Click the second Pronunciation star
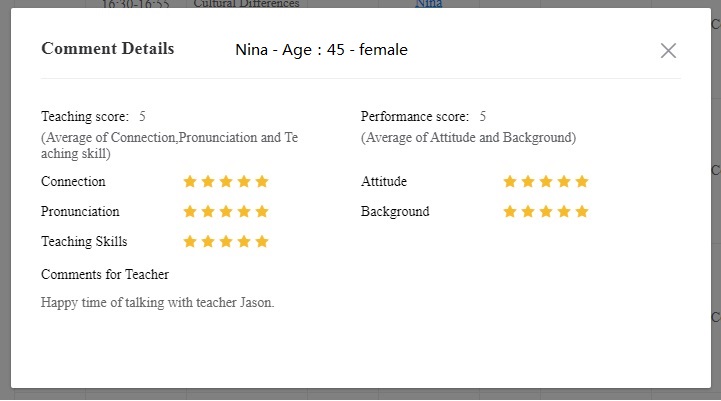 pyautogui.click(x=208, y=212)
